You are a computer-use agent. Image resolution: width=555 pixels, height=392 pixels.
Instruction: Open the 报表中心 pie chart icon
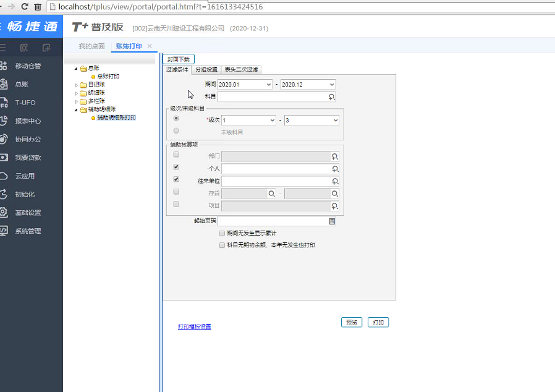4,121
